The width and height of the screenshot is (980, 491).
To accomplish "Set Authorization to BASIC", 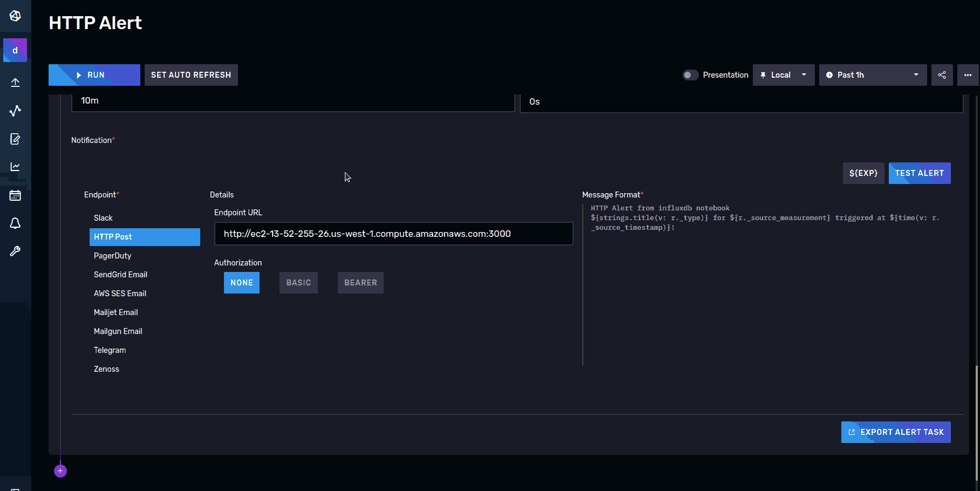I will click(298, 282).
